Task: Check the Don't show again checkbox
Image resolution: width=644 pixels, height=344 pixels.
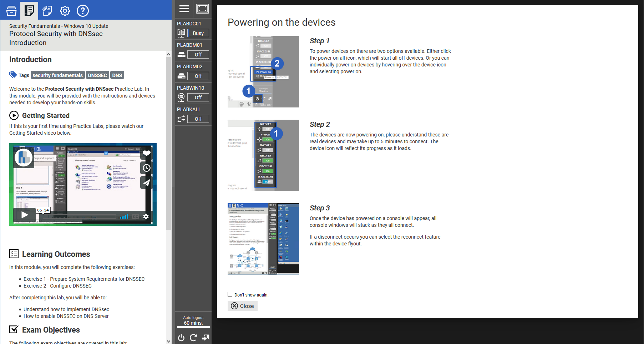Action: [230, 294]
